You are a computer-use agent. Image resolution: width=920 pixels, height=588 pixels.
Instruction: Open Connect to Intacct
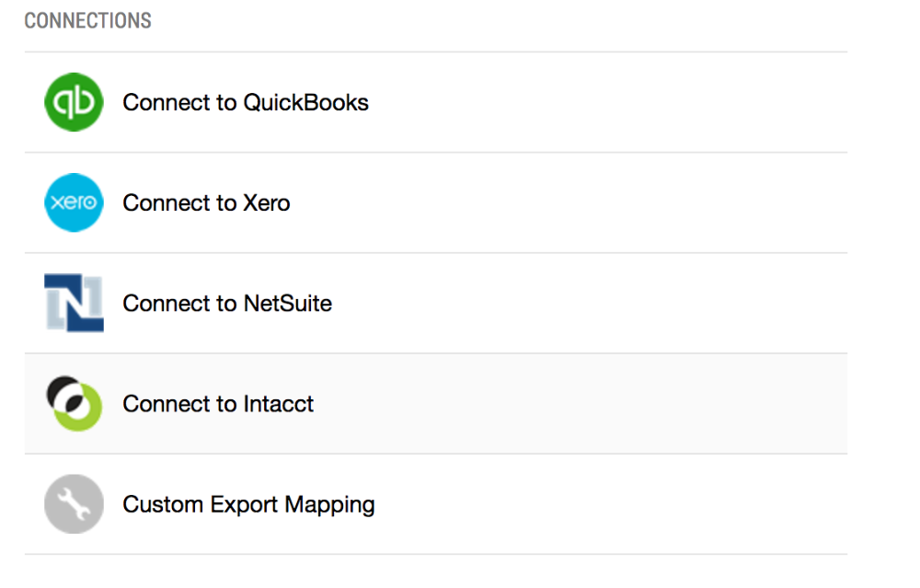(x=217, y=403)
